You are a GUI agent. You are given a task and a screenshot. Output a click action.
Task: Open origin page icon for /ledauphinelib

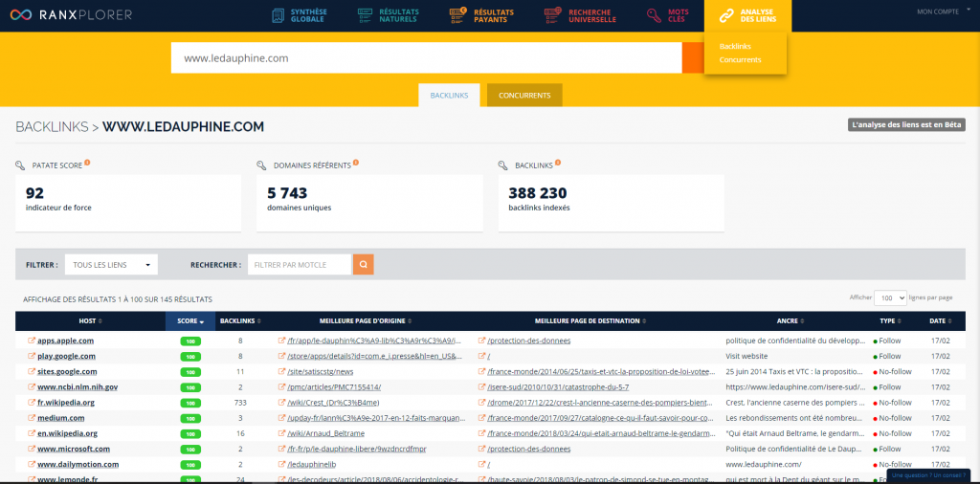pyautogui.click(x=282, y=465)
